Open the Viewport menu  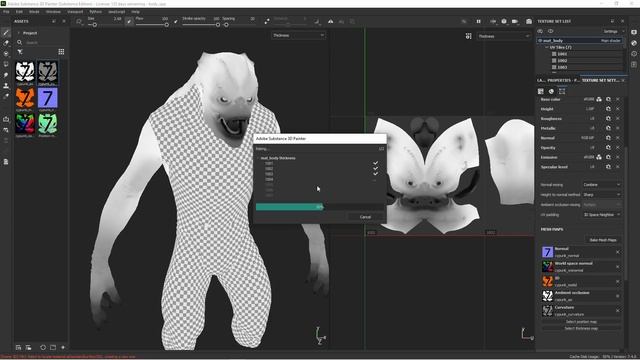click(x=75, y=12)
